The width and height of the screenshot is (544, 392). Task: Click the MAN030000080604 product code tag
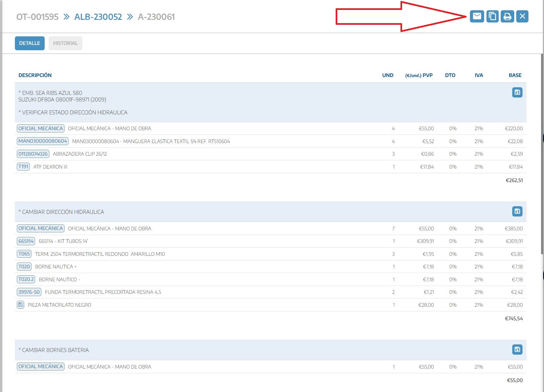(x=43, y=141)
